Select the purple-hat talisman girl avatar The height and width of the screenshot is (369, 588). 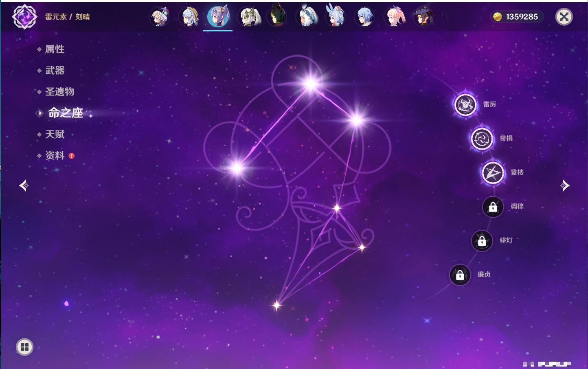click(x=160, y=17)
